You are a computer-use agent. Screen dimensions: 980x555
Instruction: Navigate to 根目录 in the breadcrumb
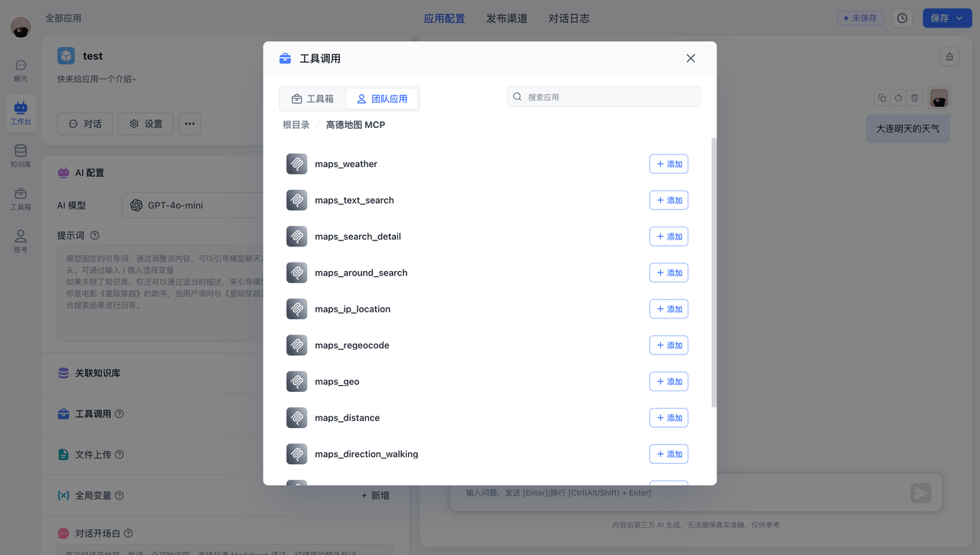(x=296, y=124)
